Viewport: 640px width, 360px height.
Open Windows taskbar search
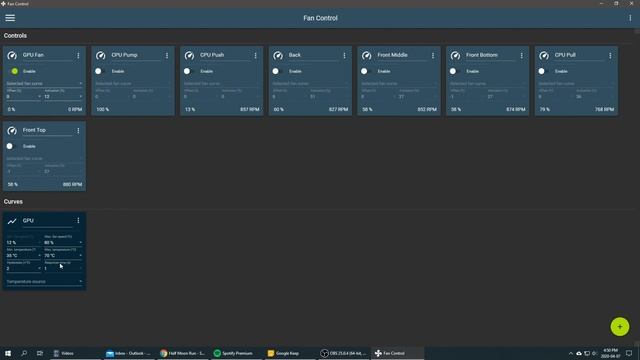click(x=24, y=353)
